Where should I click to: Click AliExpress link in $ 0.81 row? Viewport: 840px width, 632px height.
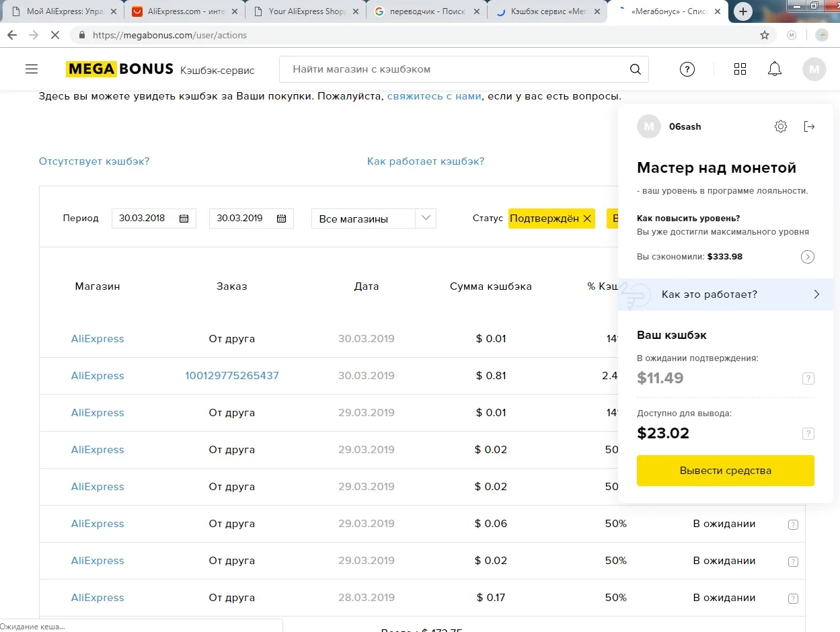[x=98, y=376]
